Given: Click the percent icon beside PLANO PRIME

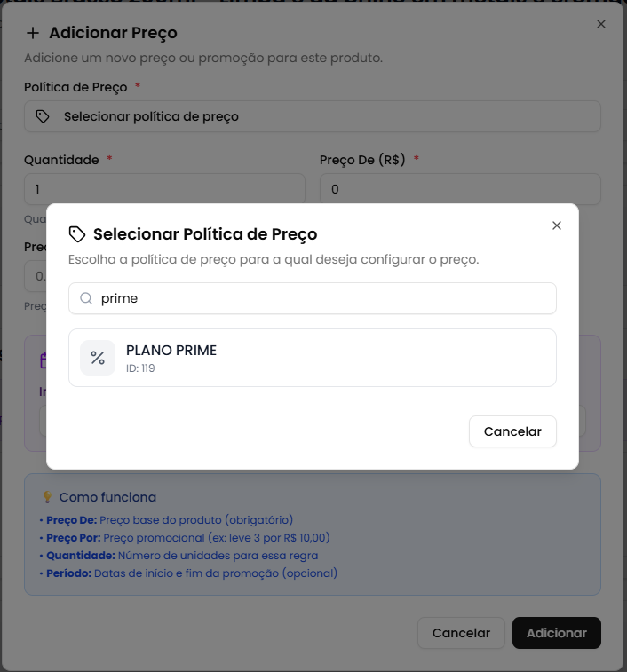Looking at the screenshot, I should click(98, 358).
